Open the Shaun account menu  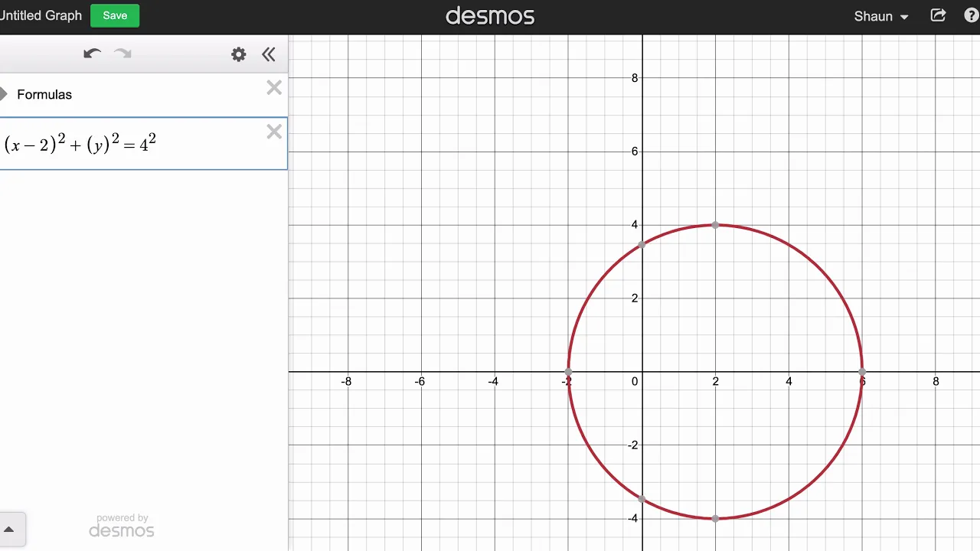click(x=881, y=16)
